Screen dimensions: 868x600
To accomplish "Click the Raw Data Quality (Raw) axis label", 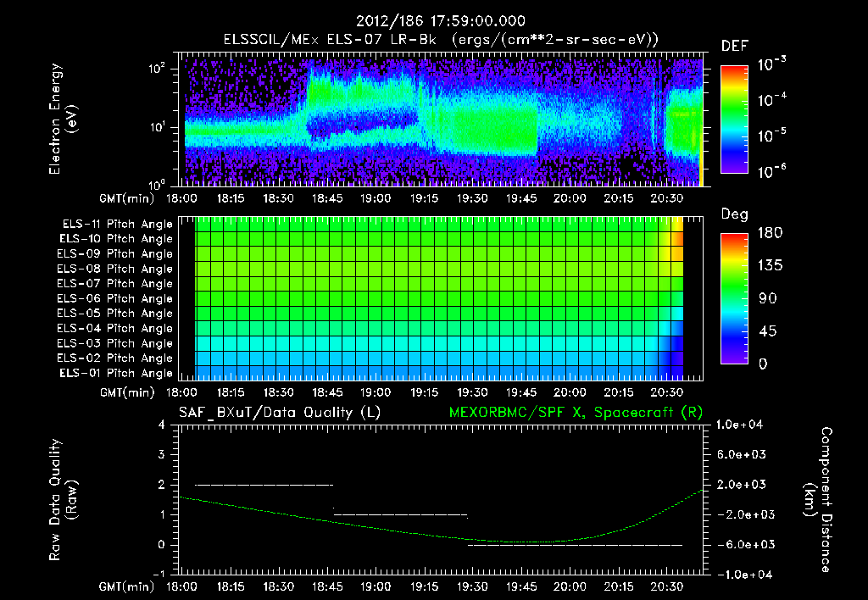I will click(63, 500).
